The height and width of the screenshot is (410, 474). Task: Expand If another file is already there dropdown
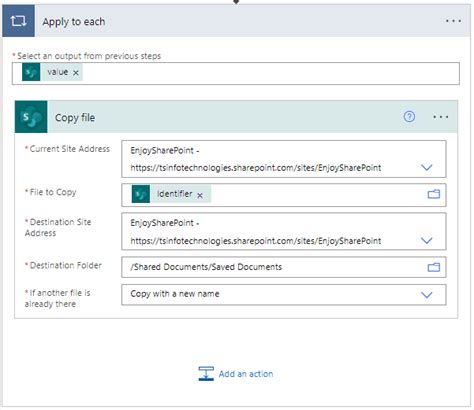(x=427, y=295)
